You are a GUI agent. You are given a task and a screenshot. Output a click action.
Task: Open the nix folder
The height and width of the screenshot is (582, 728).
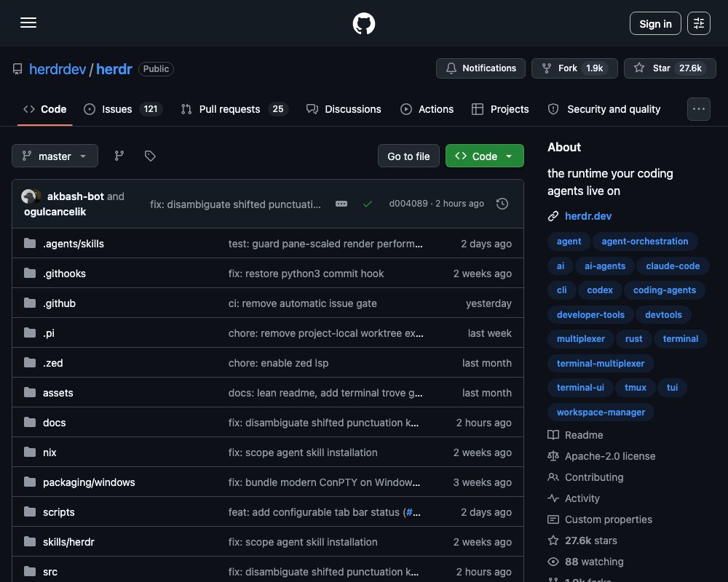point(50,453)
